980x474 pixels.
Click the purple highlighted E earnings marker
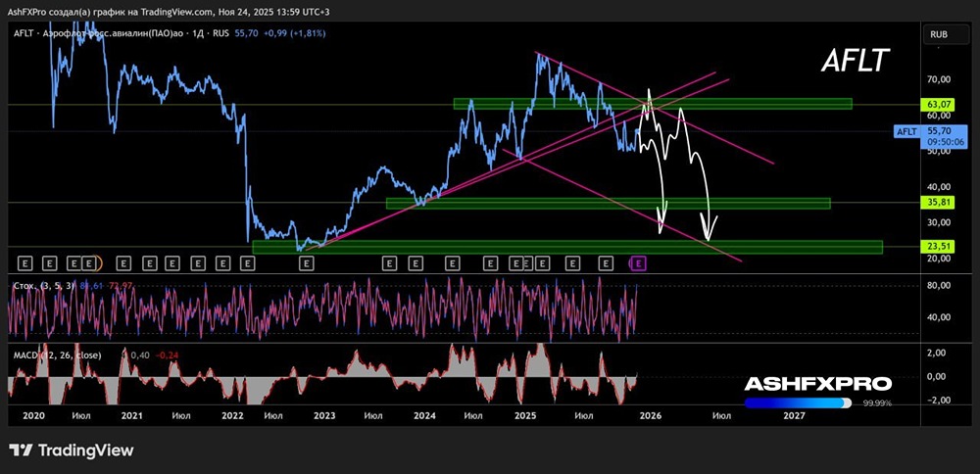point(638,264)
